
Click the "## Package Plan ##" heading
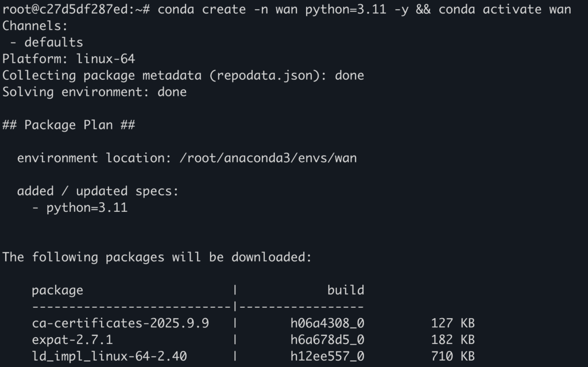68,125
